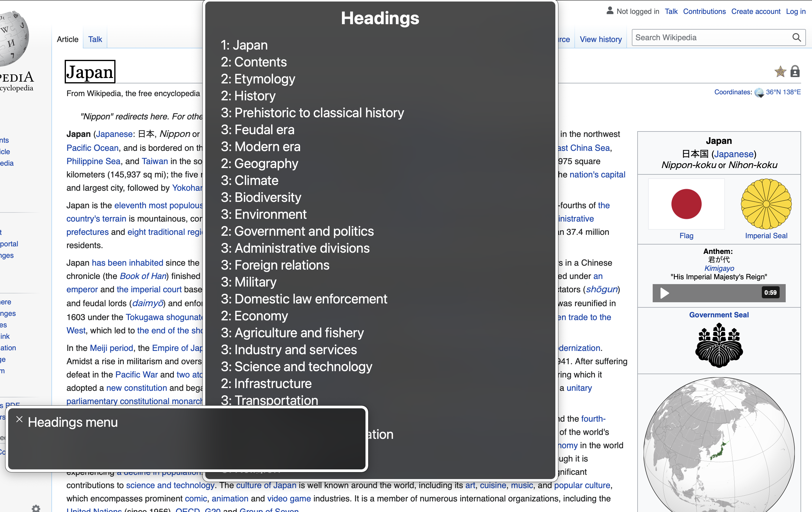The height and width of the screenshot is (512, 812).
Task: Jump to '2: Infrastructure' heading
Action: click(266, 384)
